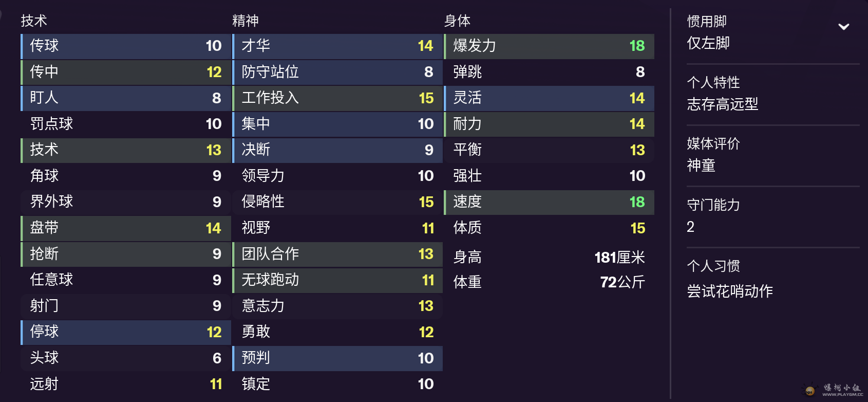Open the 身体 column header
This screenshot has height=402, width=868.
pos(457,21)
